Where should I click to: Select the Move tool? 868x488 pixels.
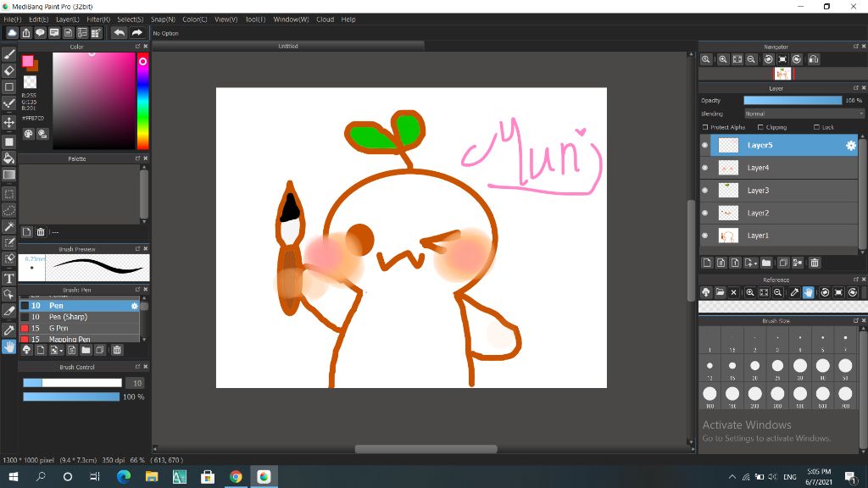(x=8, y=123)
